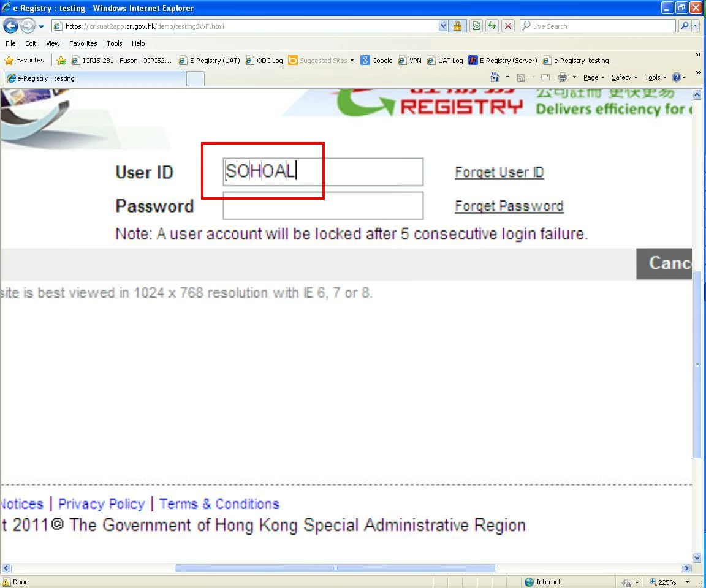This screenshot has height=588, width=706.
Task: Click the RSS feeds icon
Action: point(521,77)
